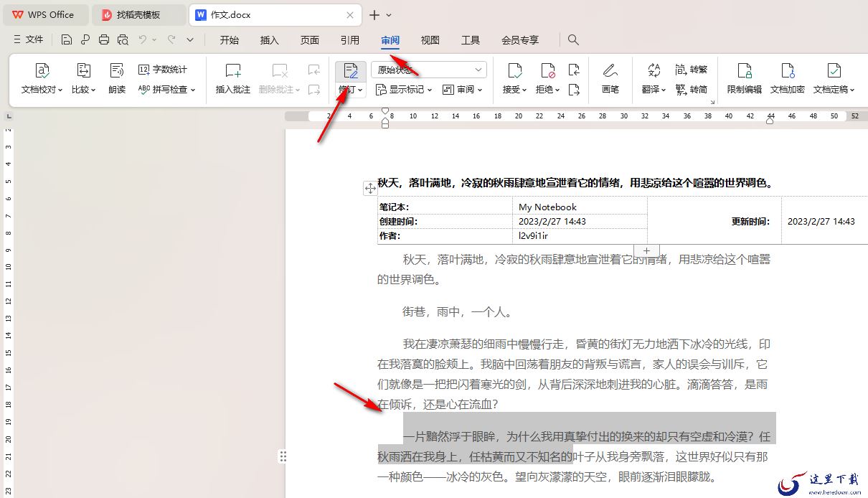Open 字数统计 word count
This screenshot has height=498, width=868.
[x=163, y=70]
